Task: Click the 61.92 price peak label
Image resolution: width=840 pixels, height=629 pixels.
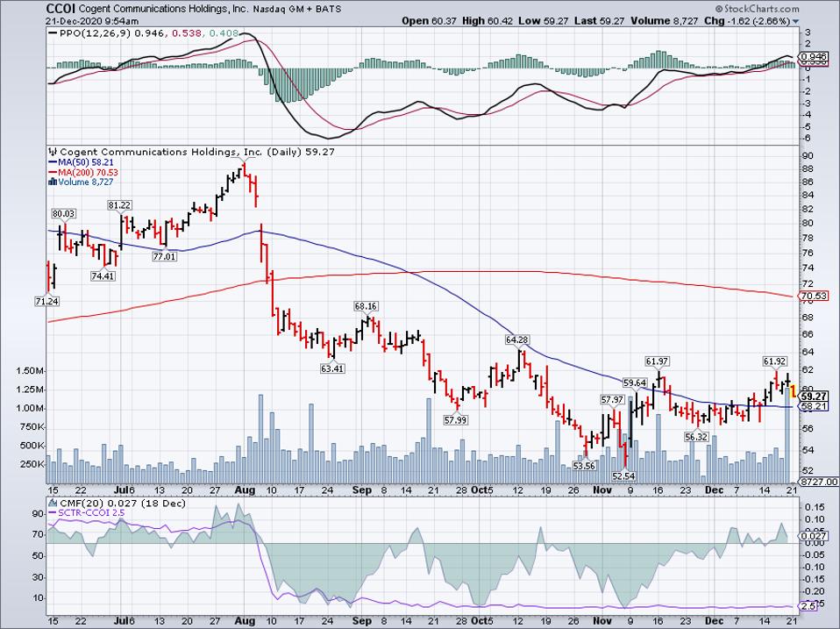Action: (x=775, y=361)
